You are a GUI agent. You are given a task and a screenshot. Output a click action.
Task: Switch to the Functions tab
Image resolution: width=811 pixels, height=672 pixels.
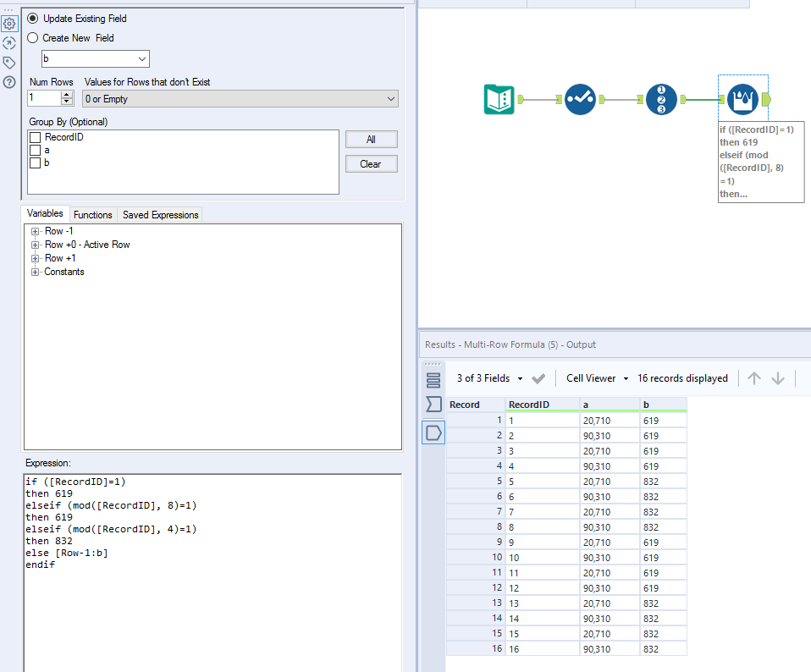tap(92, 215)
